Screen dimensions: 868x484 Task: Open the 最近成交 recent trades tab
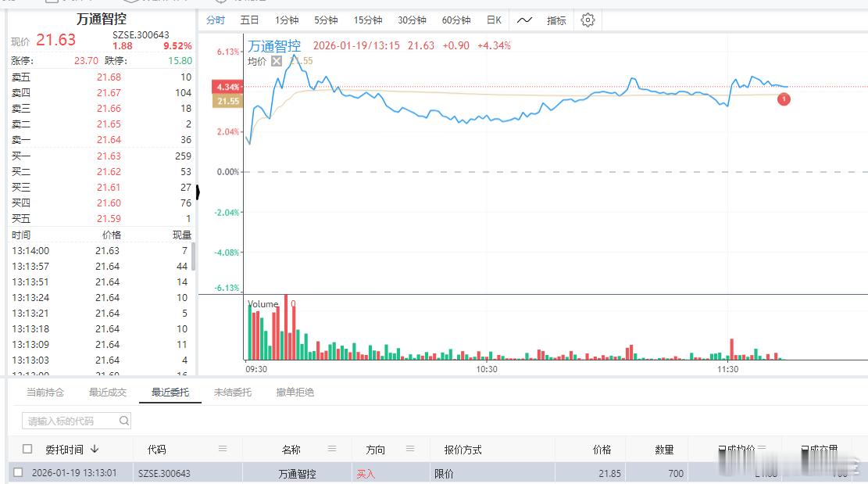coord(108,392)
